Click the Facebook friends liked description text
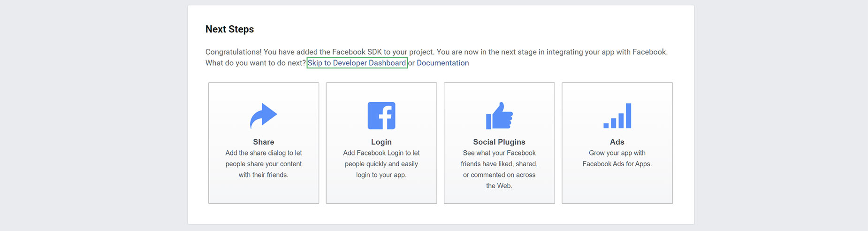 (499, 169)
